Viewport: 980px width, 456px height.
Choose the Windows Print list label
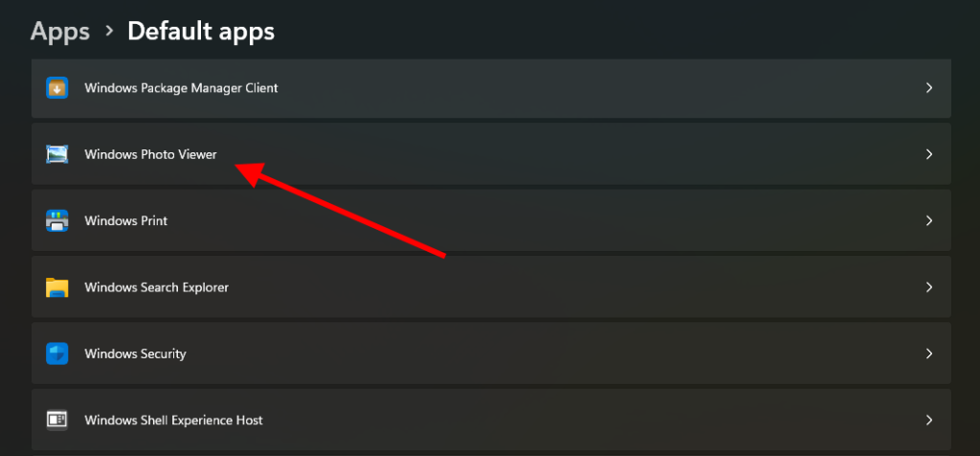click(x=125, y=220)
